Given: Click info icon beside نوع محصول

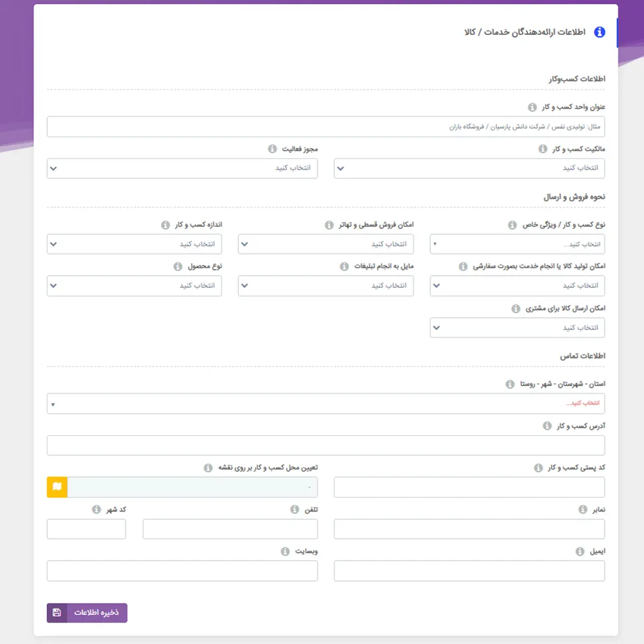Looking at the screenshot, I should (x=177, y=266).
